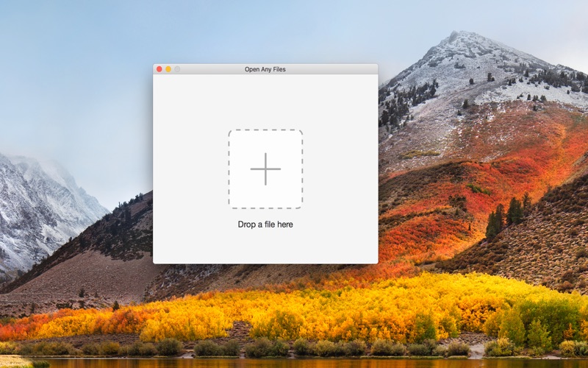Click the dark evergreen trees on right slope
Image resolution: width=588 pixels, height=368 pixels.
(506, 219)
